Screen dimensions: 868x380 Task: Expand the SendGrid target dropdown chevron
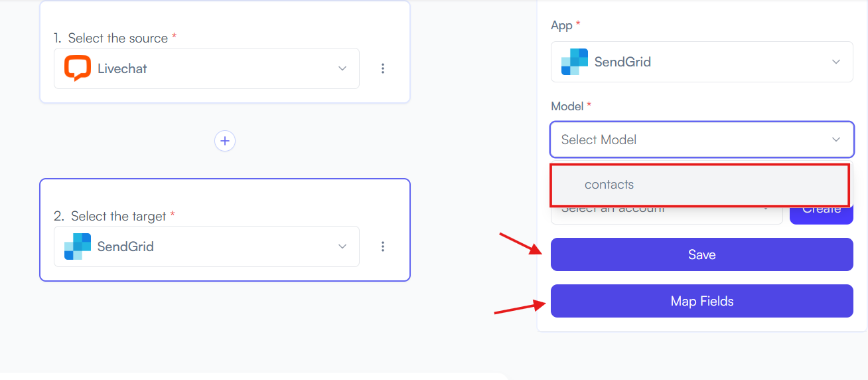coord(342,246)
